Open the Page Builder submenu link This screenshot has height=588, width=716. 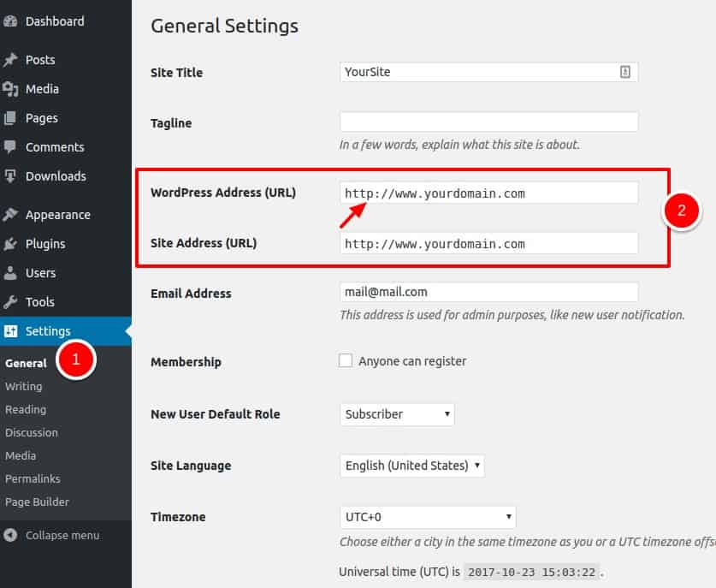(x=37, y=502)
